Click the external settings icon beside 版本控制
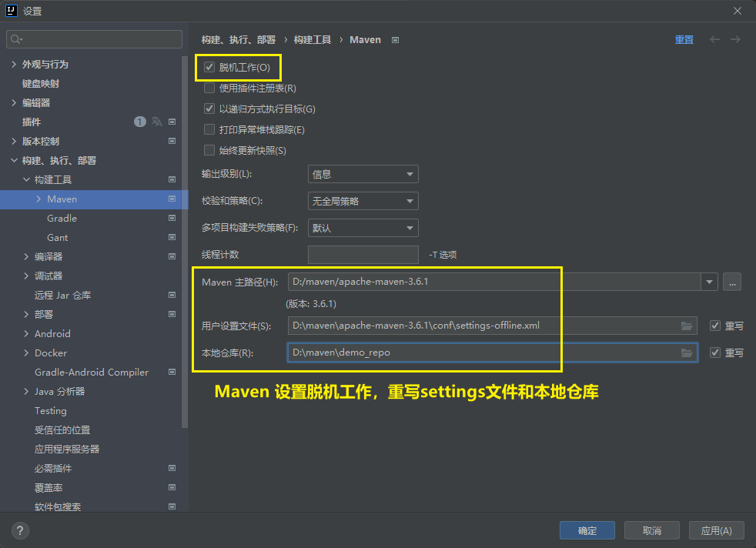 click(172, 141)
